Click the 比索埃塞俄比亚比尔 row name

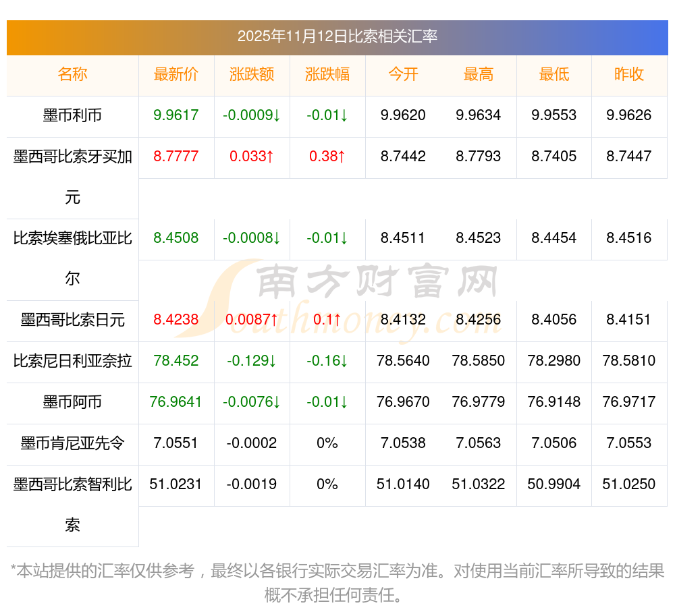click(72, 258)
